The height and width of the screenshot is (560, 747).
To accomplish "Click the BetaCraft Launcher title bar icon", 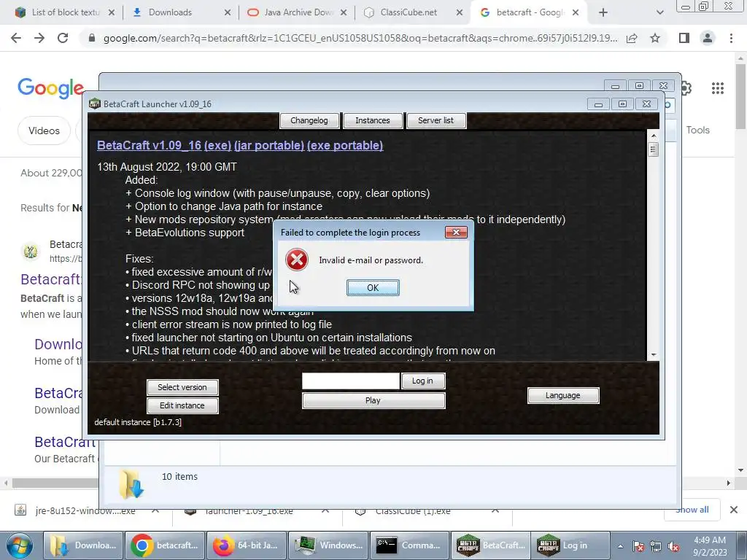I will point(95,104).
